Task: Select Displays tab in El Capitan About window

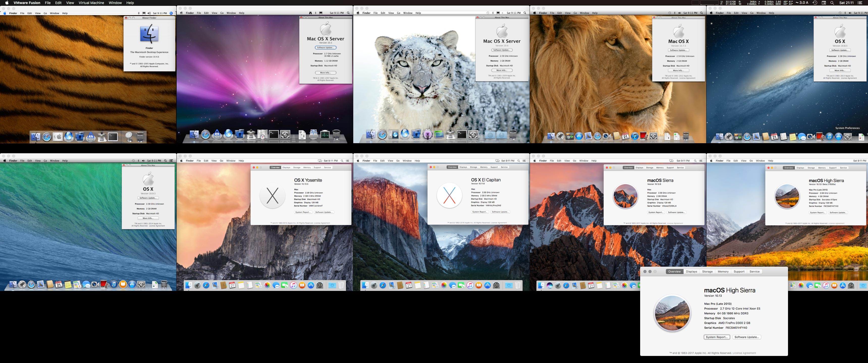Action: (463, 167)
